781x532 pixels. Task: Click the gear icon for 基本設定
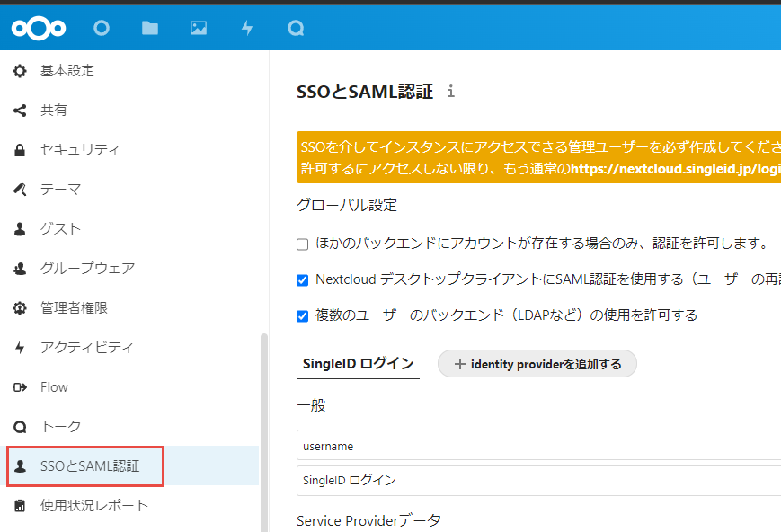click(20, 71)
